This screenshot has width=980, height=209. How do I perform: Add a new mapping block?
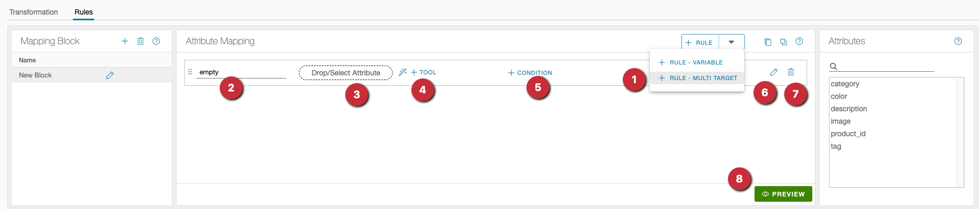point(125,41)
